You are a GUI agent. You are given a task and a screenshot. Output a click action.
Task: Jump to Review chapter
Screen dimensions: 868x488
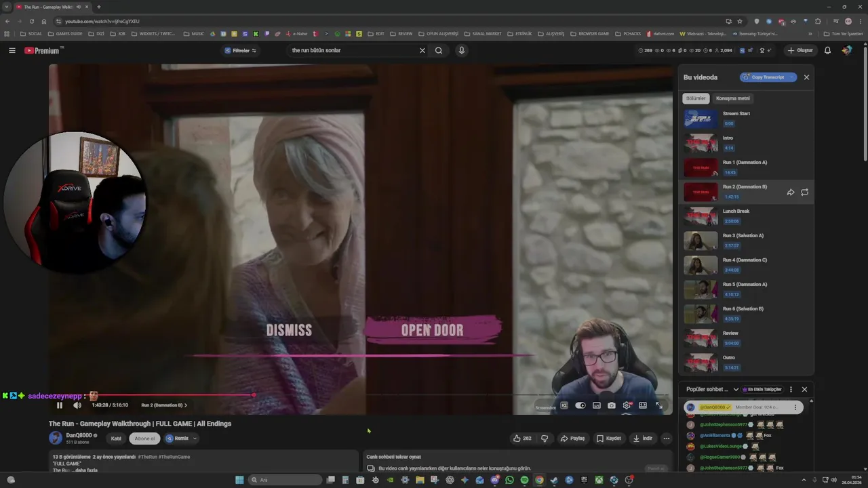[x=746, y=338]
